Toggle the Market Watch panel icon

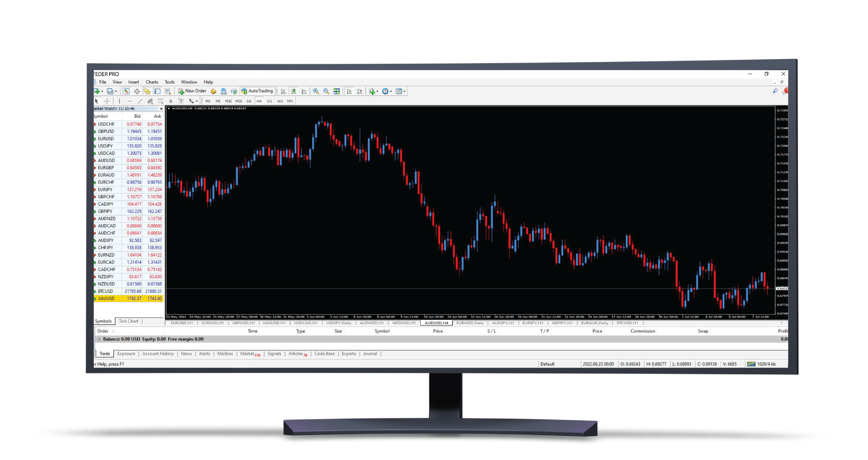pos(126,91)
